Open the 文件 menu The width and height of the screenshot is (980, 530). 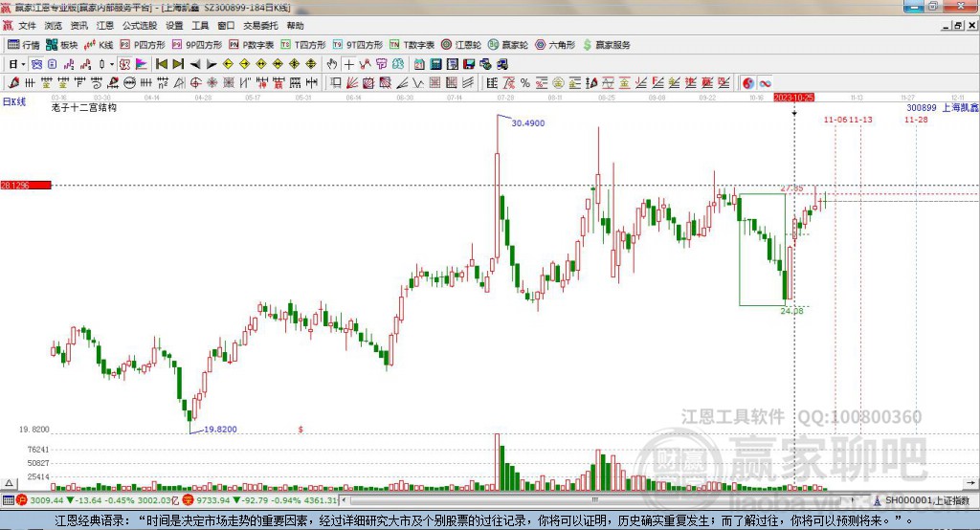point(27,26)
